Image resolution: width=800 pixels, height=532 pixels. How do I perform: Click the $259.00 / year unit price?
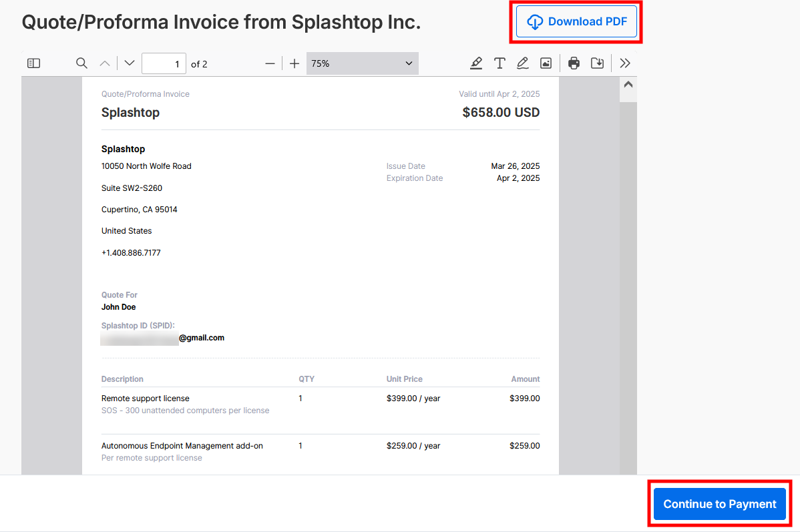[413, 445]
